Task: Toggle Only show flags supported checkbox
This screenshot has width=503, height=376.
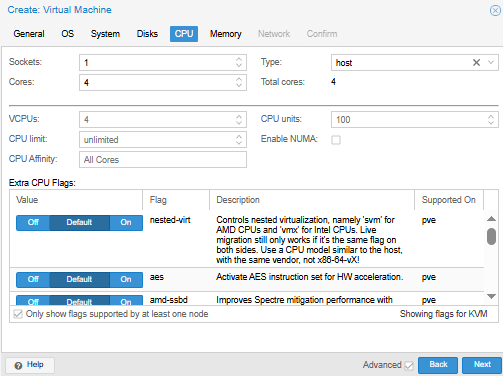Action: 18,314
